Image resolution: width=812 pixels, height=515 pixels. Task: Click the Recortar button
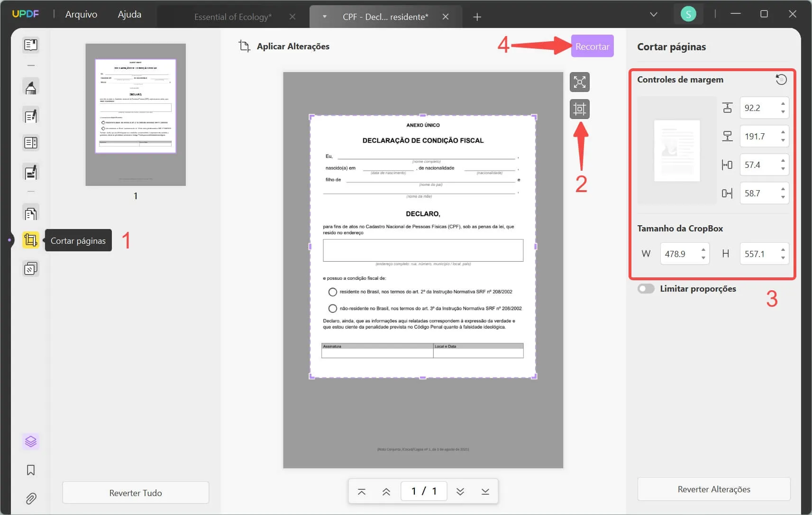pyautogui.click(x=592, y=46)
